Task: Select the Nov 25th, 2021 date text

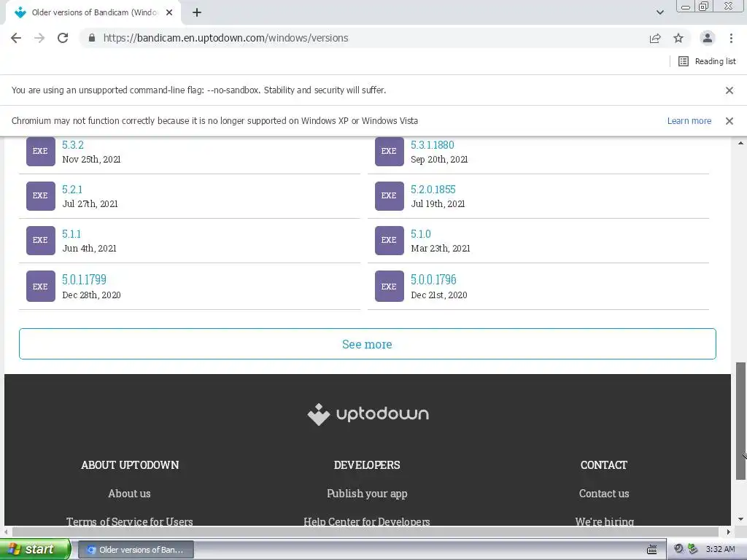Action: [x=91, y=160]
